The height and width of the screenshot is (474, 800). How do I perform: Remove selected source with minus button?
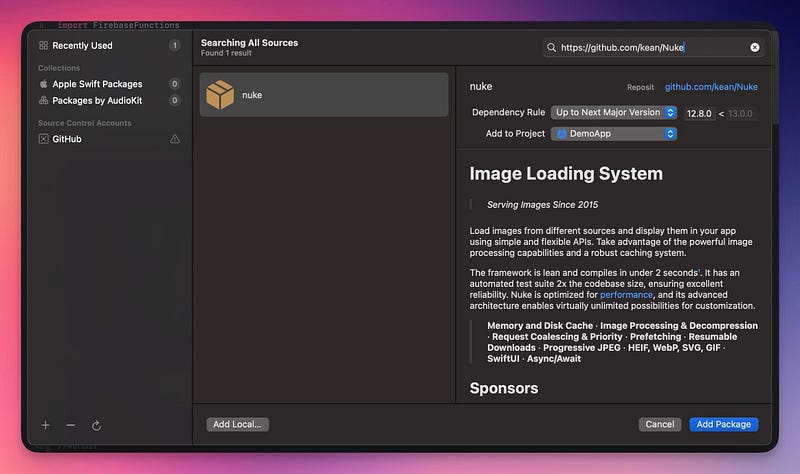coord(70,425)
